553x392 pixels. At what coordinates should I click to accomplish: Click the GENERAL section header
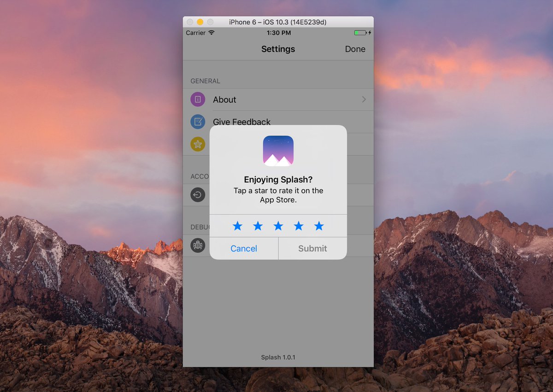[206, 81]
